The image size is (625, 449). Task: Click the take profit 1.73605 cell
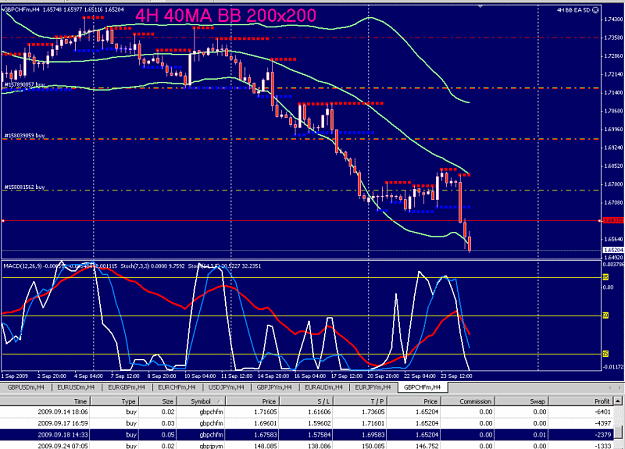(373, 412)
